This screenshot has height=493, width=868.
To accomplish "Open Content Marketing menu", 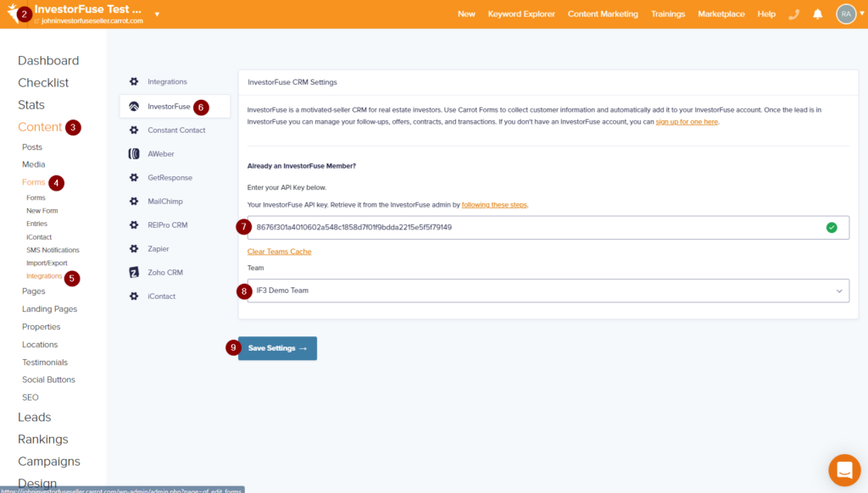I will [x=603, y=14].
